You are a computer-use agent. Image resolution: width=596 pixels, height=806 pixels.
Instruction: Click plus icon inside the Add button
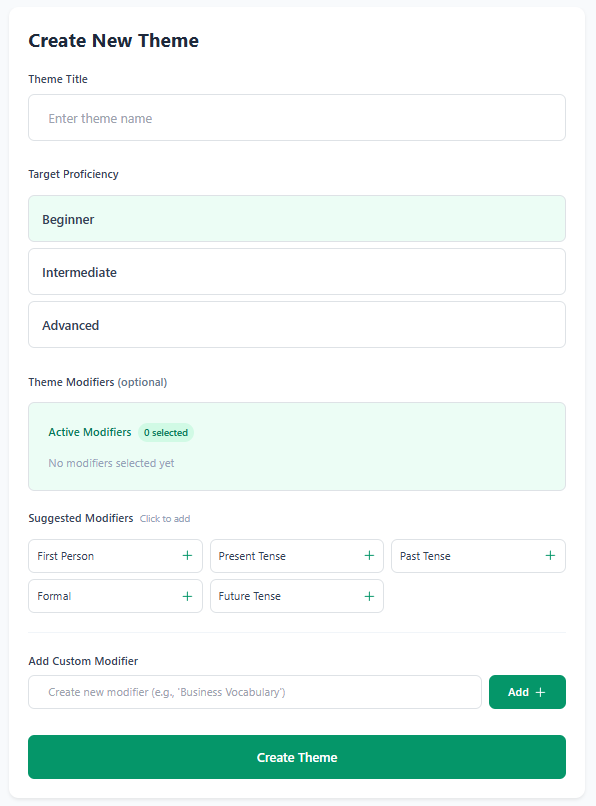[541, 692]
